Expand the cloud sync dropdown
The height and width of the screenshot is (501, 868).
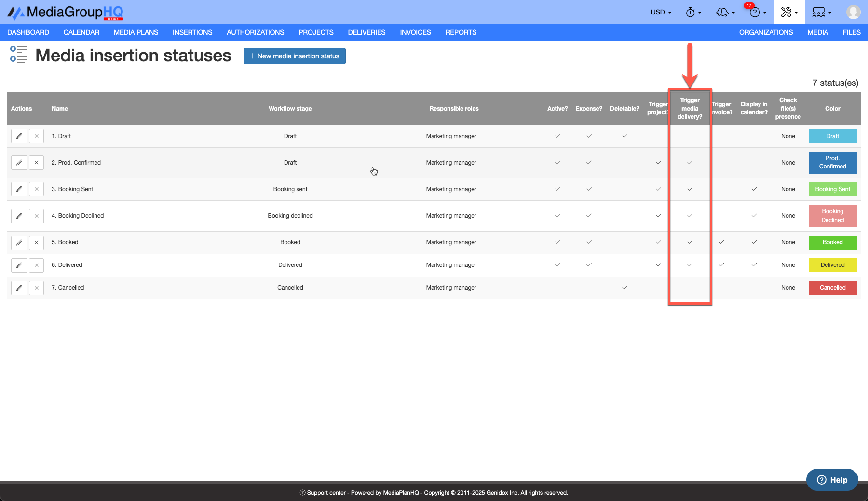[x=725, y=12]
